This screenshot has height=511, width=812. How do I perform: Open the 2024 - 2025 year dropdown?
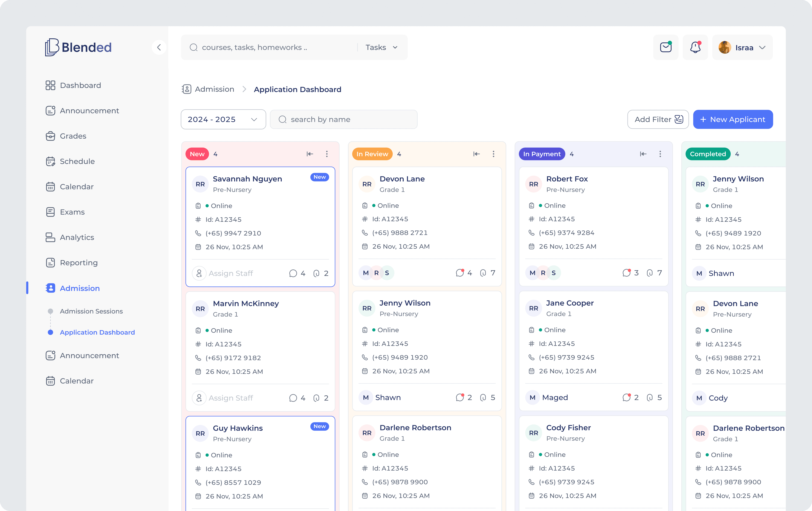[223, 119]
